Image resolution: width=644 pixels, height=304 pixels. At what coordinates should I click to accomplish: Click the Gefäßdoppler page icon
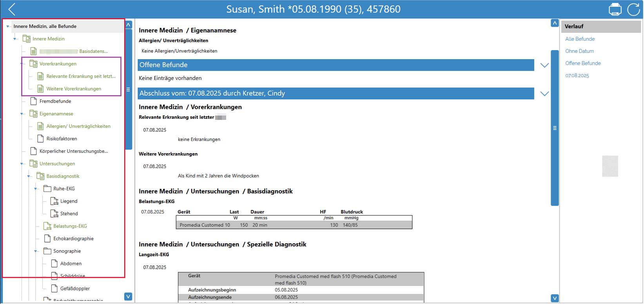pyautogui.click(x=54, y=288)
